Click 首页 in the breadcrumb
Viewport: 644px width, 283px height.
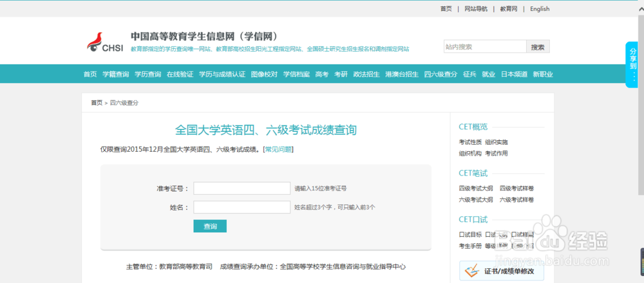[97, 103]
